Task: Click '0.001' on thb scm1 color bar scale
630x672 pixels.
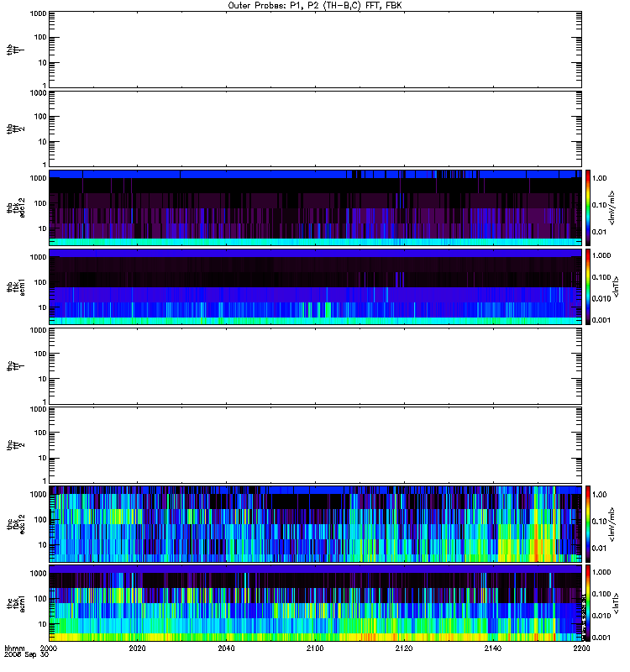Action: pos(601,320)
